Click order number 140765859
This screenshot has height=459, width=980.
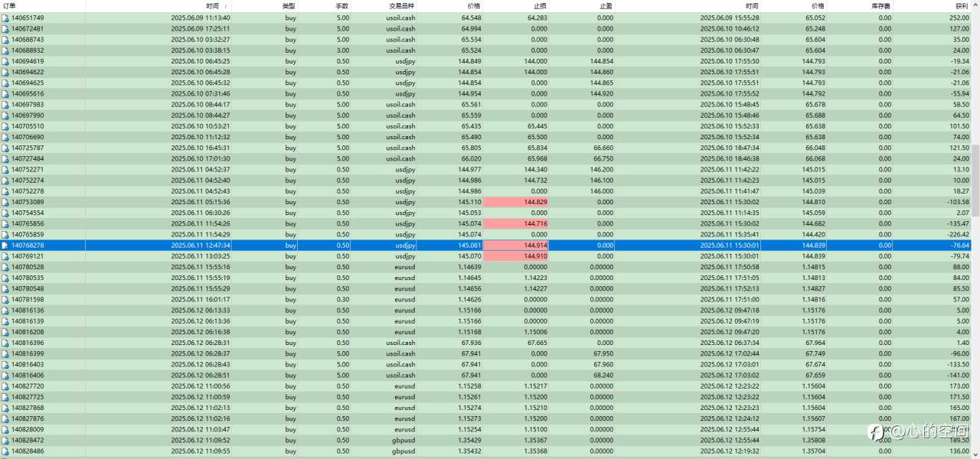coord(28,235)
